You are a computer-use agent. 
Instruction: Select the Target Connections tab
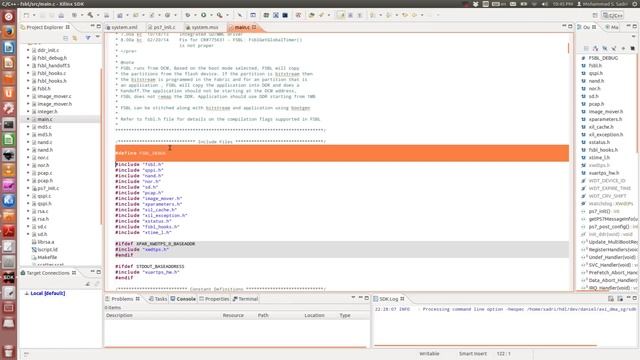tap(48, 273)
